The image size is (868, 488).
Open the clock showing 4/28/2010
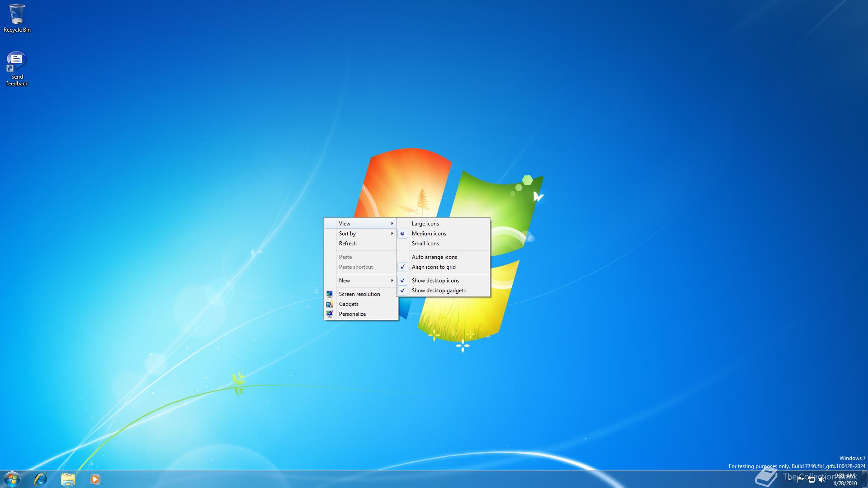click(845, 479)
